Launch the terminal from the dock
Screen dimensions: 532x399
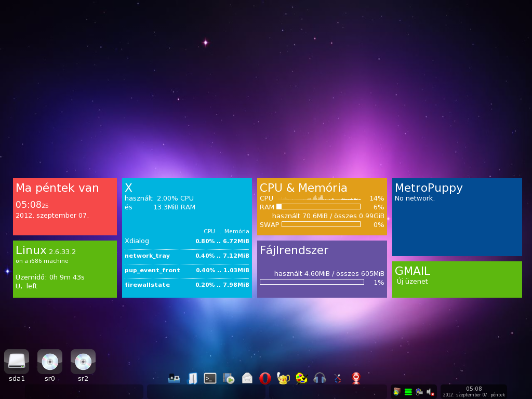click(x=210, y=379)
